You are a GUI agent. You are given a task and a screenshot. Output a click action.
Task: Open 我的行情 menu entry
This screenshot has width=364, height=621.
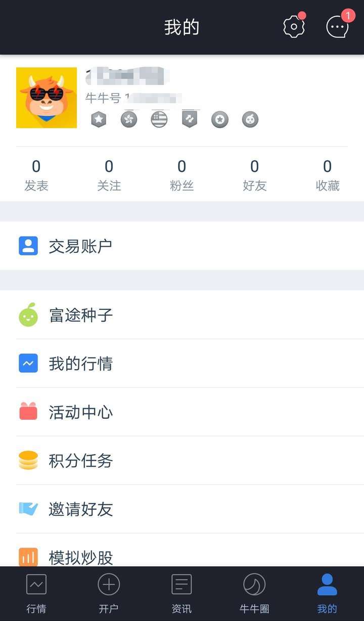click(x=182, y=364)
